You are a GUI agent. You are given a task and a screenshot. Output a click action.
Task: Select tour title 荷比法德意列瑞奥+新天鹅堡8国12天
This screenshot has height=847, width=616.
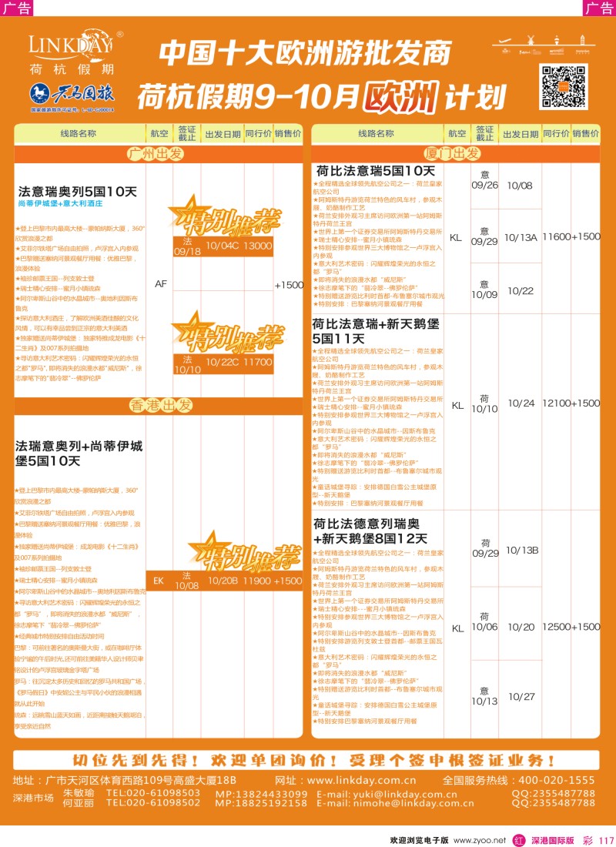pos(370,531)
